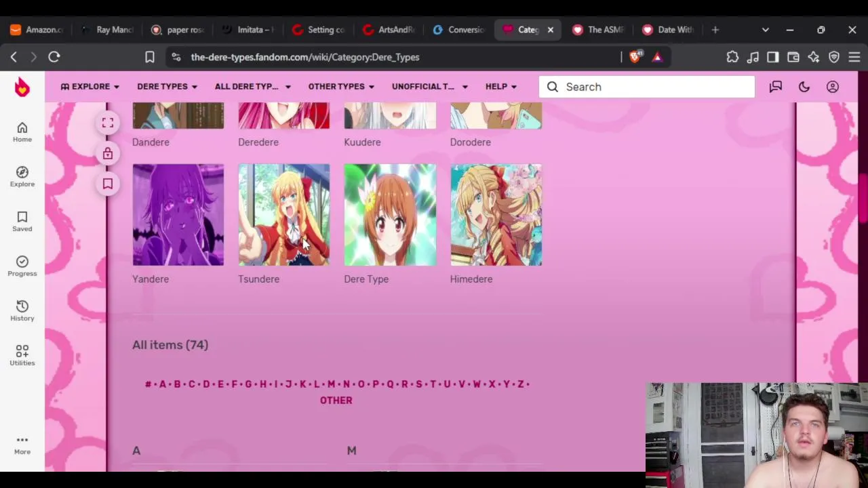This screenshot has height=488, width=868.
Task: Open the Dere Type thumbnail image
Action: click(390, 215)
